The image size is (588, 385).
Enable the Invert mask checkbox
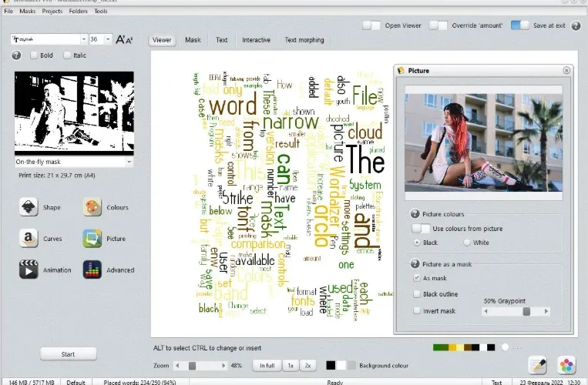click(x=417, y=310)
